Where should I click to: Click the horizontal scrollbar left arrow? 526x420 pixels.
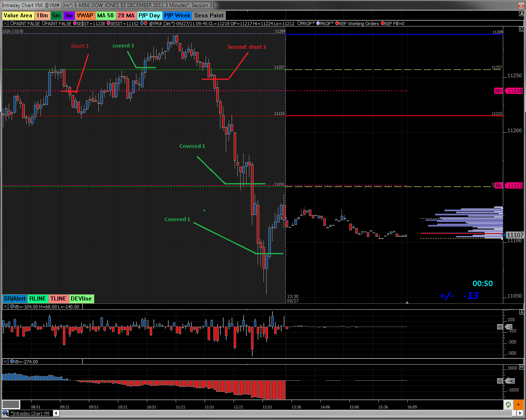(56, 413)
